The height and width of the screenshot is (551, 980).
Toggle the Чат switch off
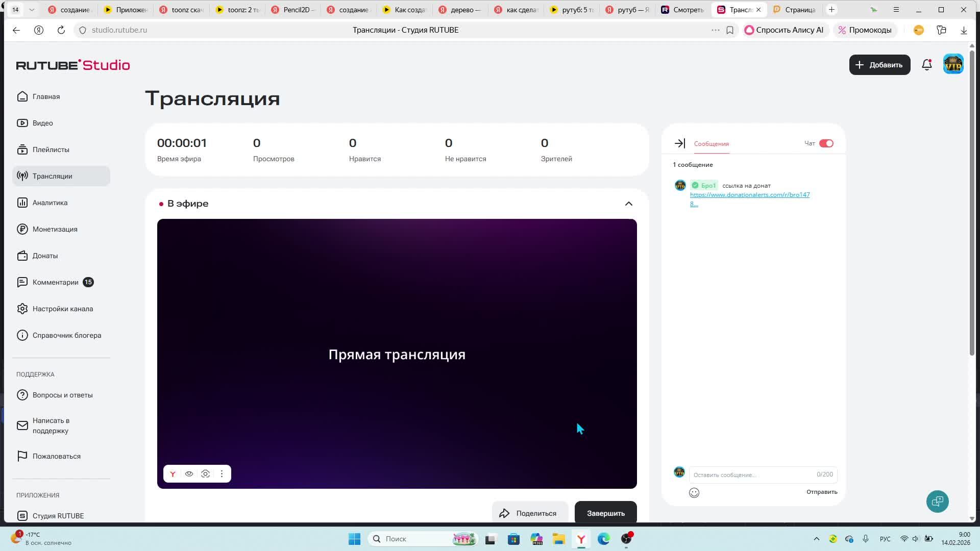point(826,143)
